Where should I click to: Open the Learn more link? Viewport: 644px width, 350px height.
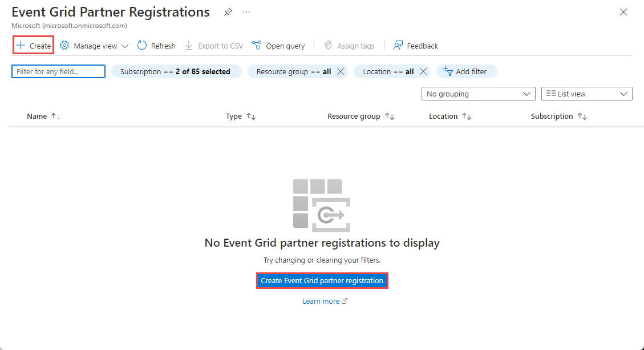(x=322, y=301)
